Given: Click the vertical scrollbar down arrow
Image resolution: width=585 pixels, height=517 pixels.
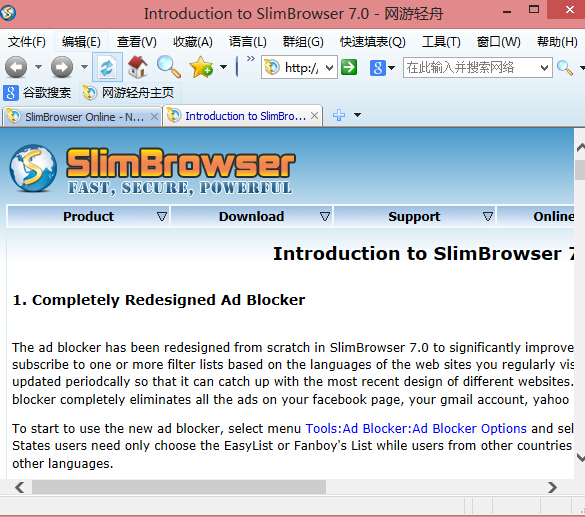Looking at the screenshot, I should point(580,457).
